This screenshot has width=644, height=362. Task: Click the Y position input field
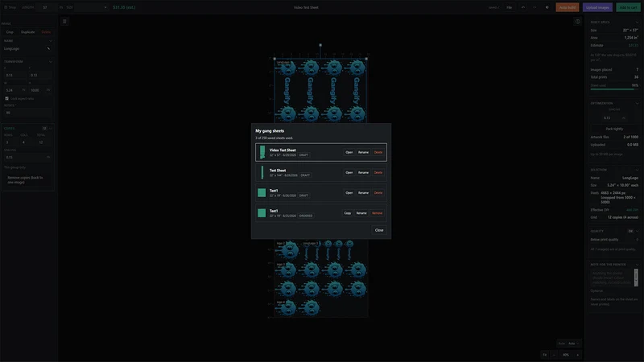pos(40,75)
